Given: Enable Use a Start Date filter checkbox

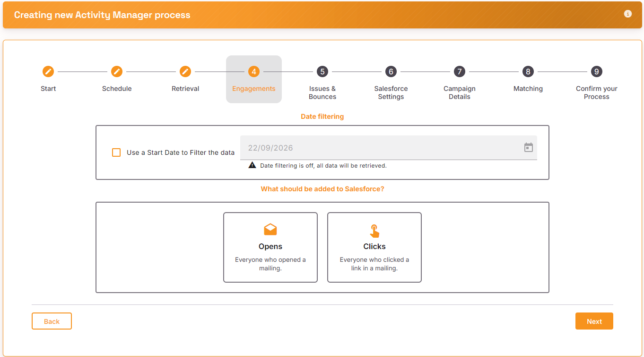Looking at the screenshot, I should [x=116, y=152].
